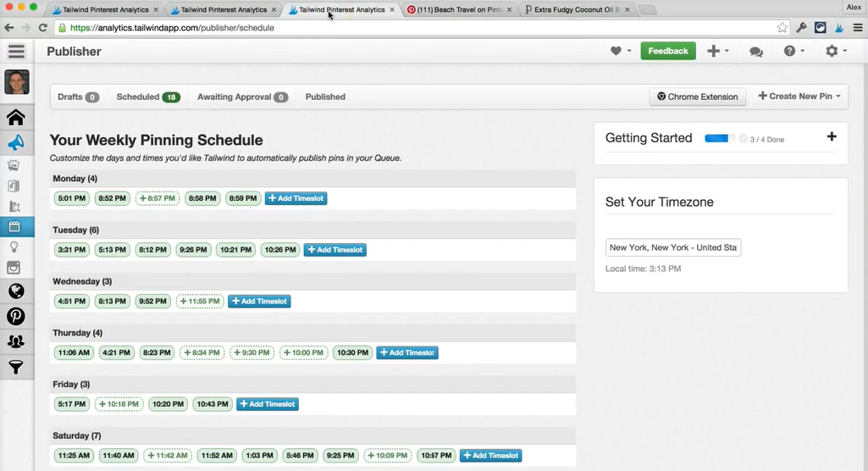Open the followers people sidebar icon
Viewport: 868px width, 471px height.
pos(16,341)
